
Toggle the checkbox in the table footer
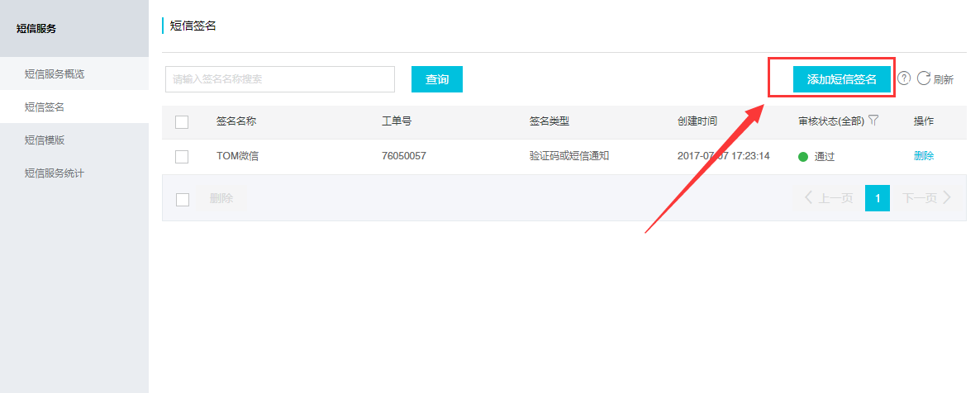coord(183,199)
